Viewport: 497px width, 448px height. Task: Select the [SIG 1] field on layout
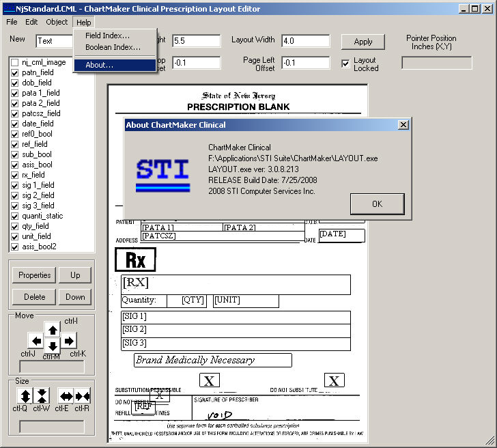236,318
